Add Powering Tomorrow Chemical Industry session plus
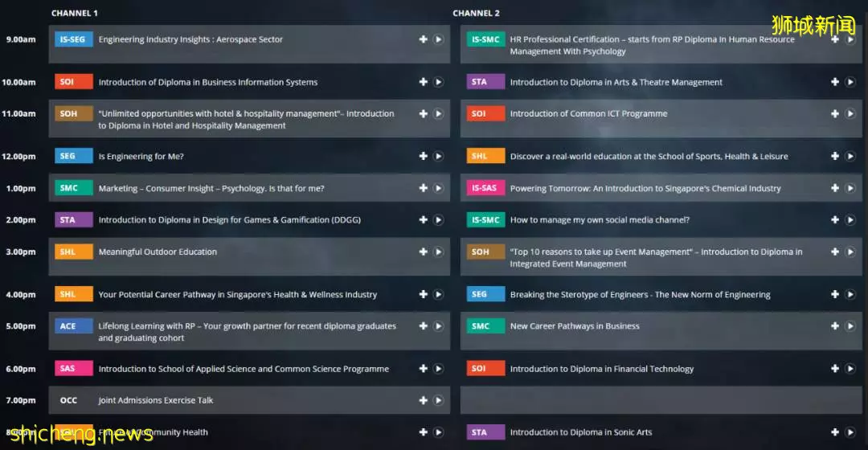This screenshot has width=868, height=450. coord(835,188)
